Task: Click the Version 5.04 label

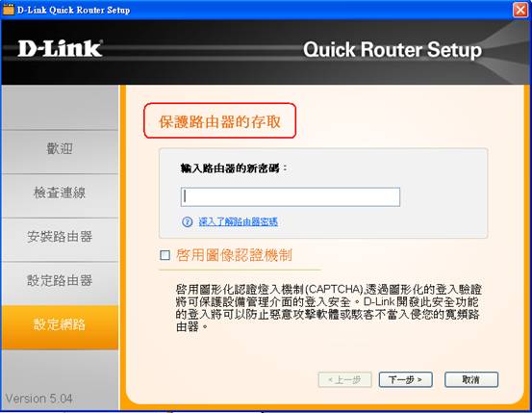Action: coord(38,398)
